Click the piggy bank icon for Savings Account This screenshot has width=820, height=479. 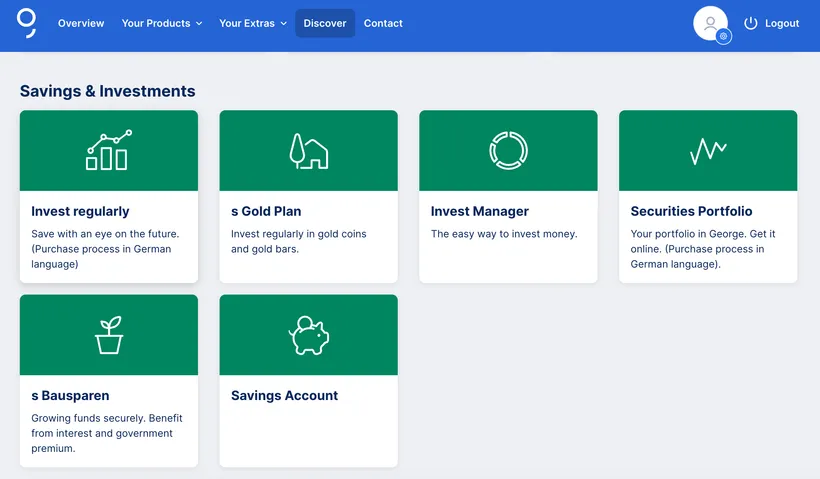309,335
